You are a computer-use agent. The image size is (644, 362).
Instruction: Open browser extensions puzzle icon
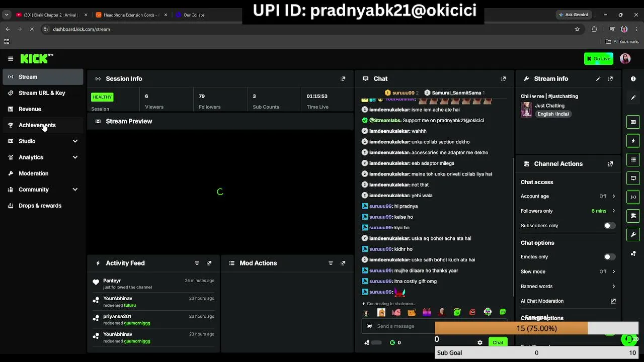pos(594,29)
